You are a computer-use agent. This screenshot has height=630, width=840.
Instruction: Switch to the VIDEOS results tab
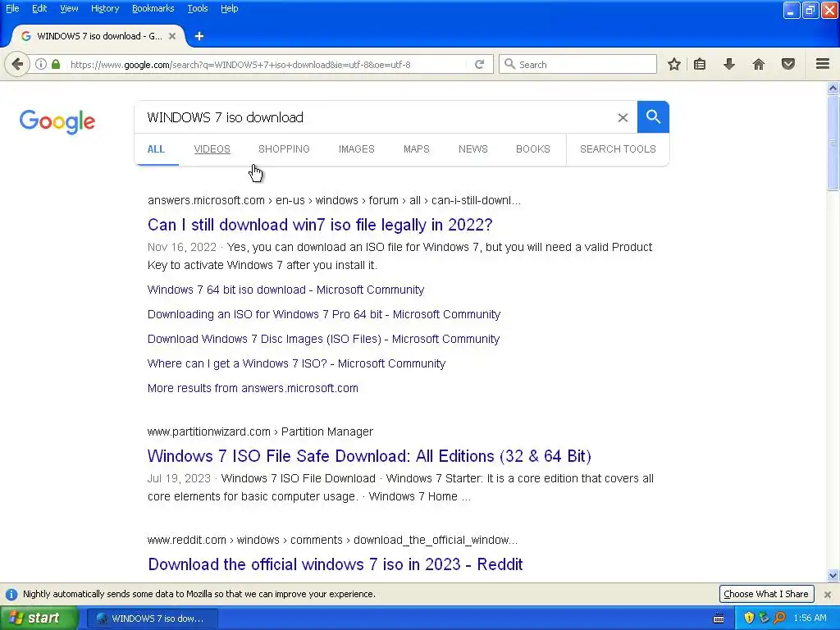tap(212, 149)
